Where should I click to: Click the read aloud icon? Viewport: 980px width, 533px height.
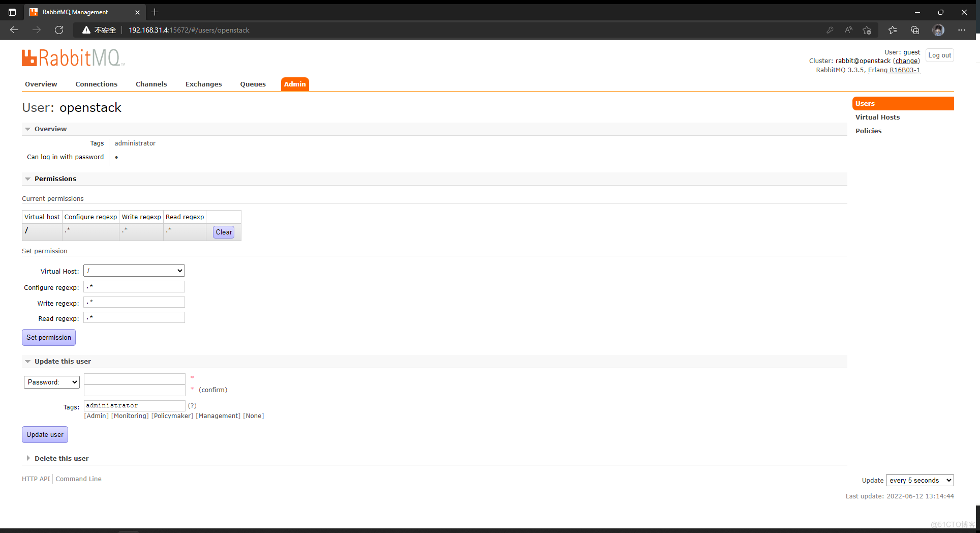pos(848,30)
